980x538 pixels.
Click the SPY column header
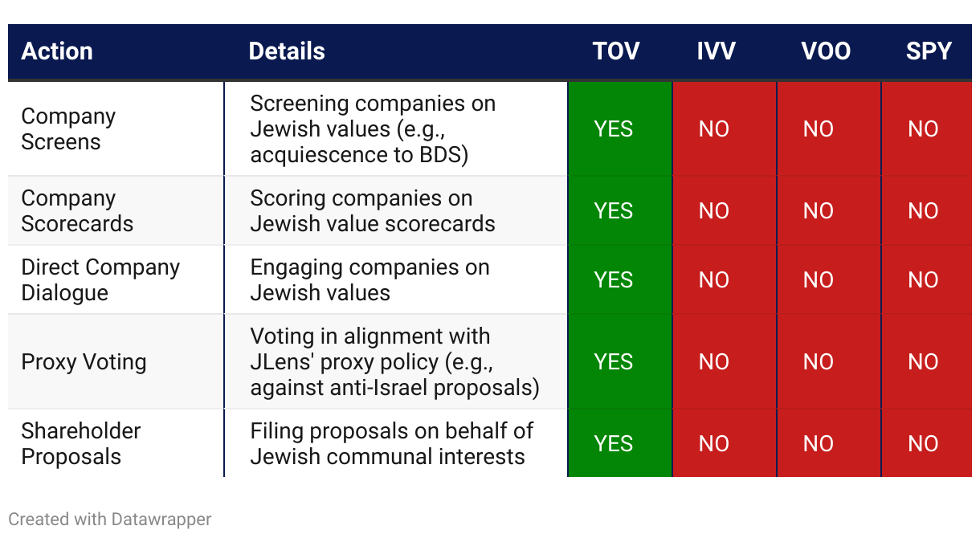[929, 51]
